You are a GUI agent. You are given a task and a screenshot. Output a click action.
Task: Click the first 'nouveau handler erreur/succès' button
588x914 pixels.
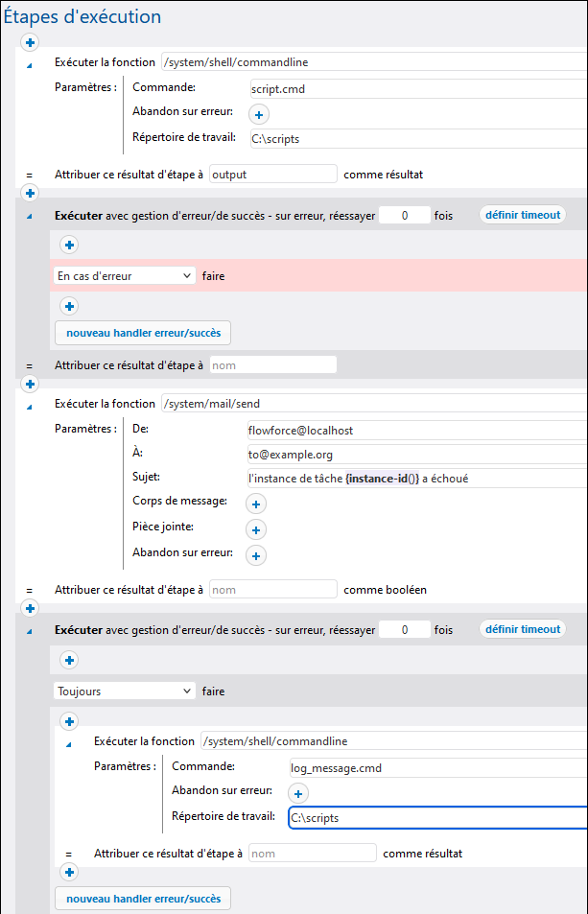pos(143,334)
